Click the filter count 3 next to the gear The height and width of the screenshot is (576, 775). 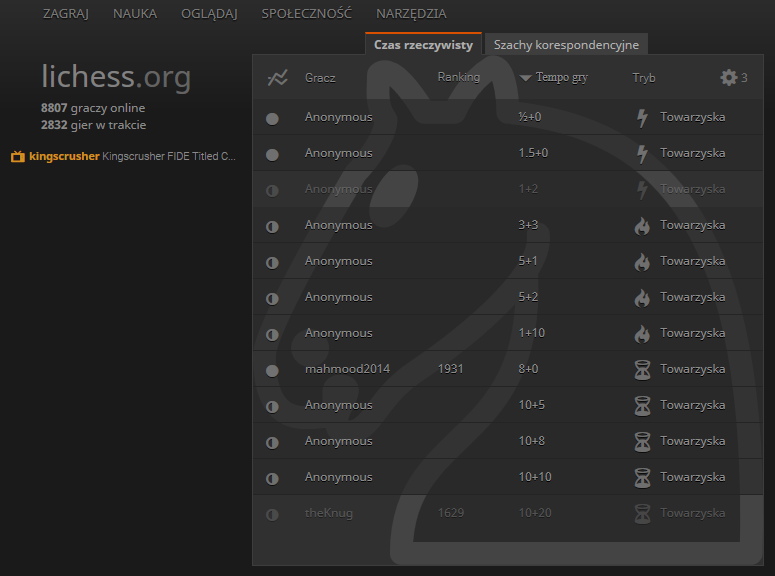(x=744, y=78)
